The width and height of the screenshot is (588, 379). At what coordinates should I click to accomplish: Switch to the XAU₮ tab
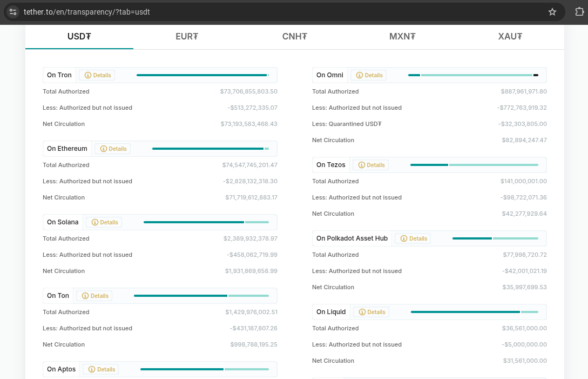pos(510,36)
